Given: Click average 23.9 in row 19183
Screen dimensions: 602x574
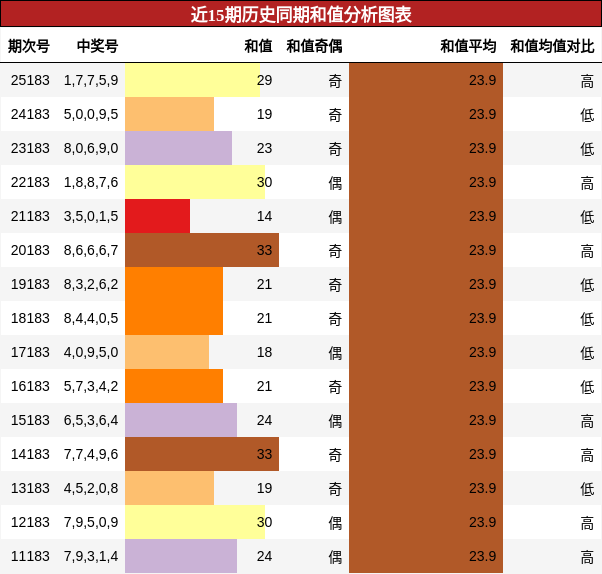Looking at the screenshot, I should tap(483, 284).
